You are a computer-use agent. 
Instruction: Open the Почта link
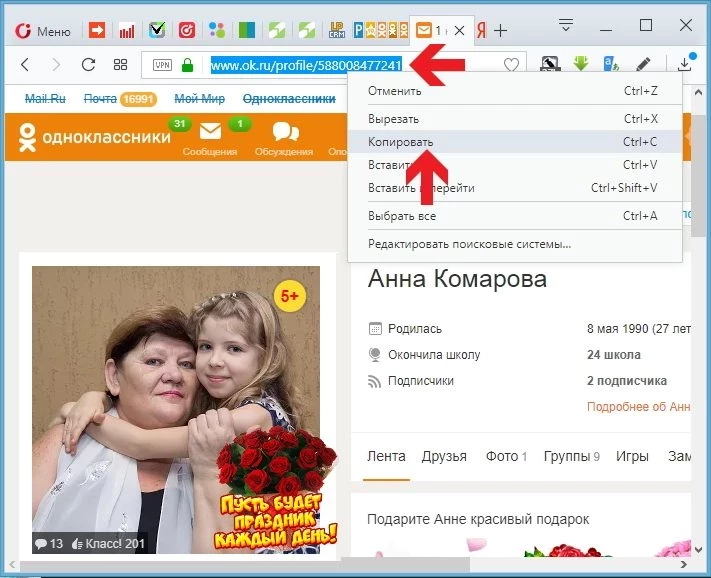tap(100, 99)
